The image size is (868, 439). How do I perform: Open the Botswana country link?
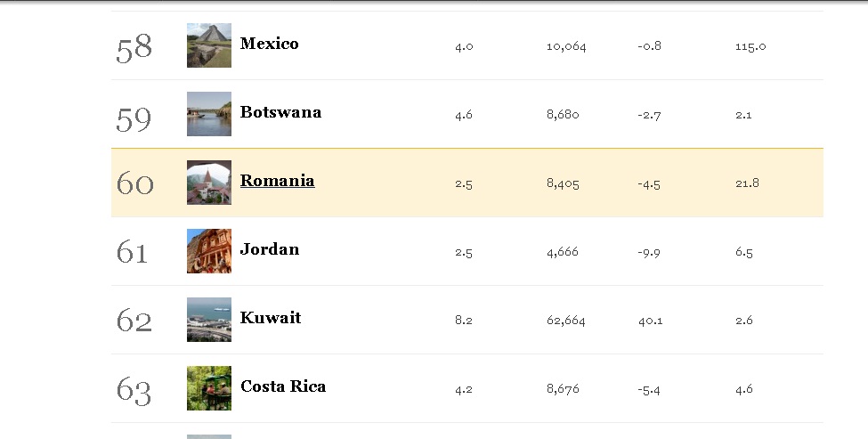coord(280,112)
